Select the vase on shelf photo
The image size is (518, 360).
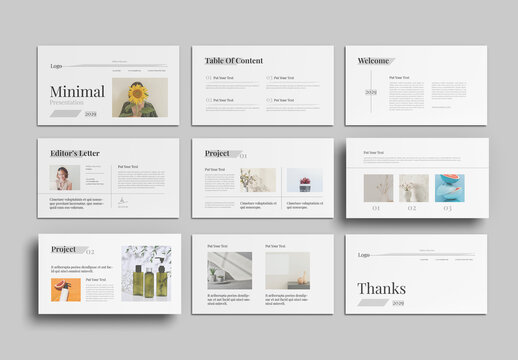[288, 271]
